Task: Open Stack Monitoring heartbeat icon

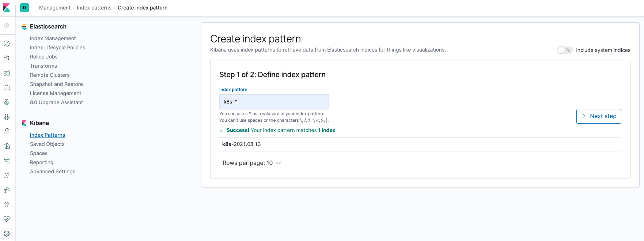Action: coord(7,219)
